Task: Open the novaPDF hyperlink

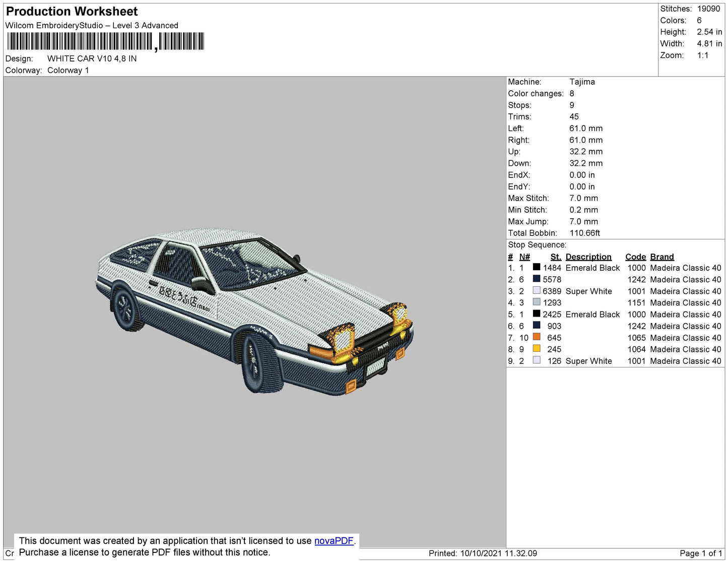Action: pos(334,541)
